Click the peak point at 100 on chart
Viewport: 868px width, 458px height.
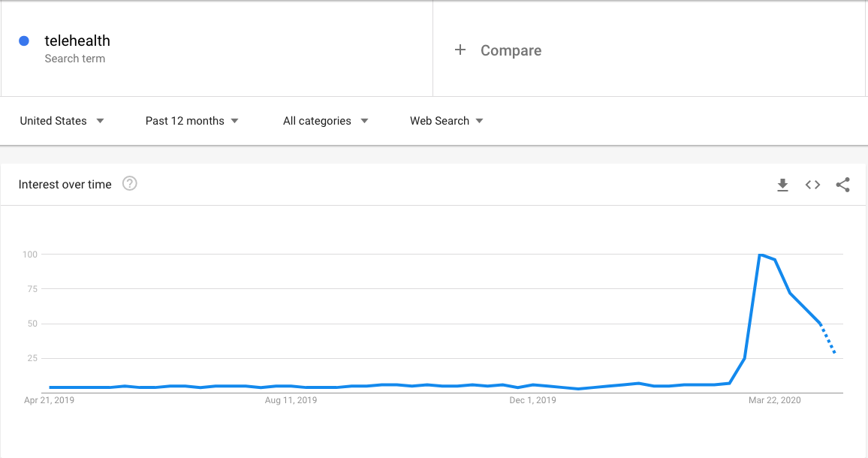760,255
